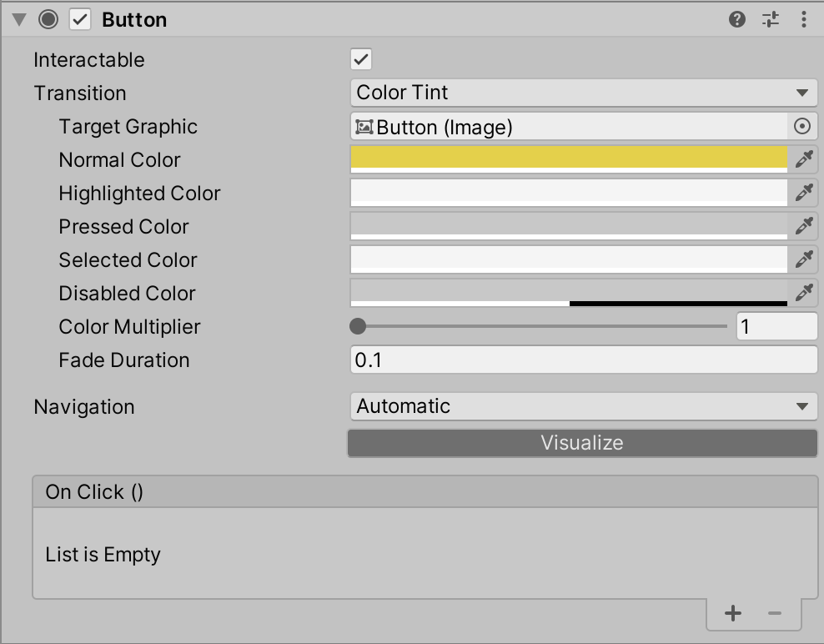This screenshot has width=824, height=644.
Task: Click the eyedropper for Disabled Color
Action: tap(803, 292)
